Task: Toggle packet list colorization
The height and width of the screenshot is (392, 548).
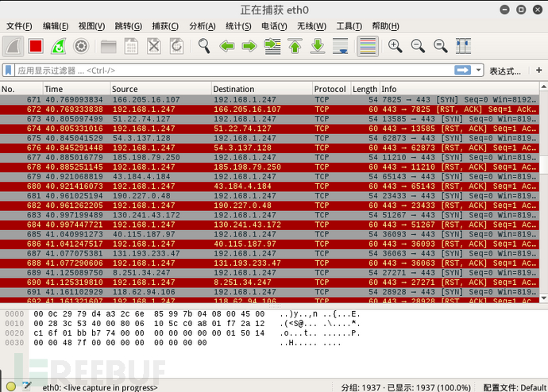Action: [x=367, y=46]
